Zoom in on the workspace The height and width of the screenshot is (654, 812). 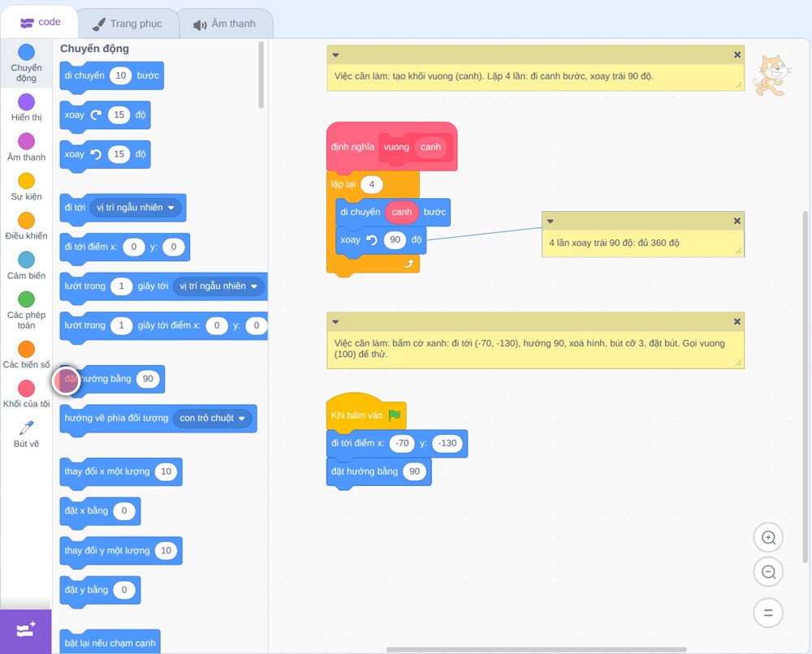click(x=768, y=538)
